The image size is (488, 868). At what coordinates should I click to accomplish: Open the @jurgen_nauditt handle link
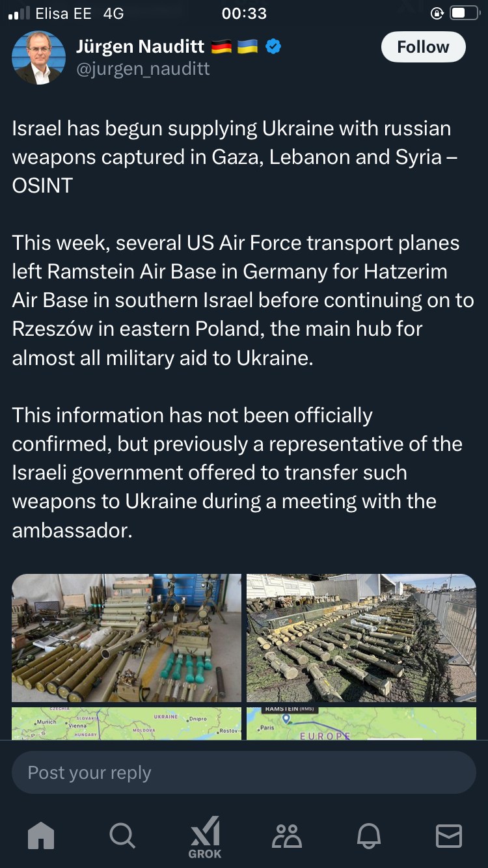point(143,69)
